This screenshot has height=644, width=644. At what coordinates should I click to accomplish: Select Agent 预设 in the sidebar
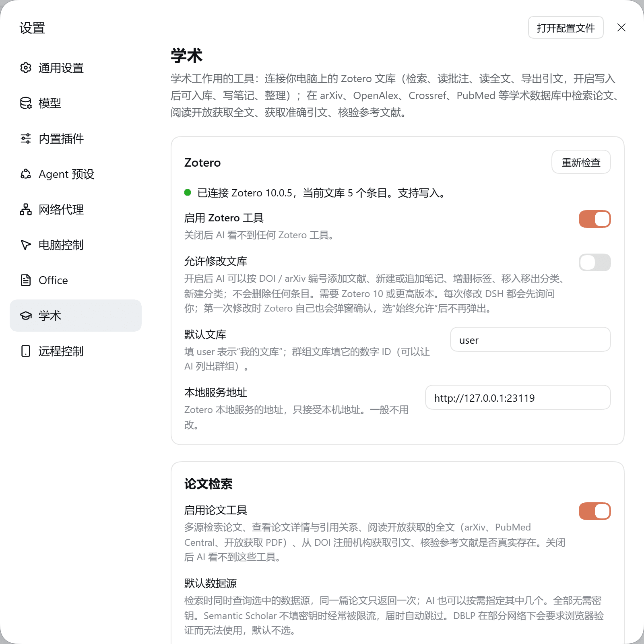coord(76,174)
